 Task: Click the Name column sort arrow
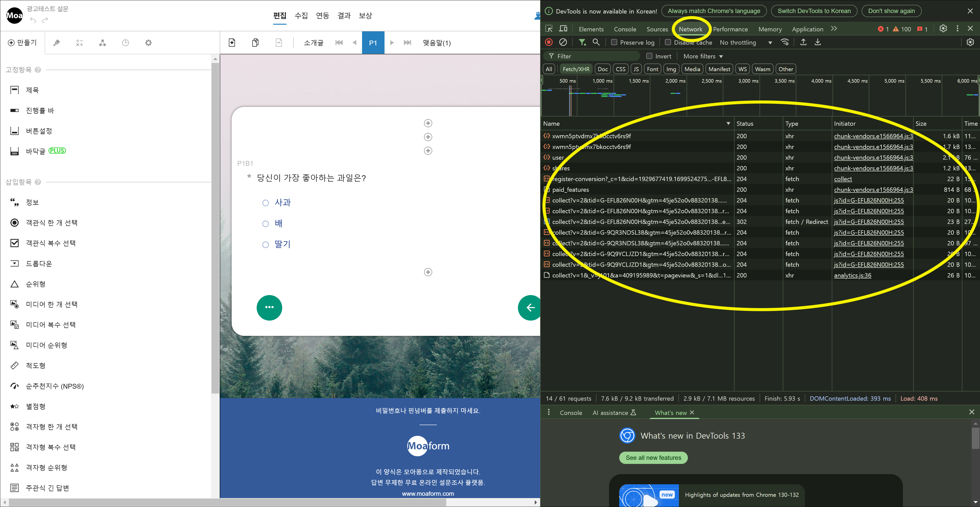click(728, 124)
